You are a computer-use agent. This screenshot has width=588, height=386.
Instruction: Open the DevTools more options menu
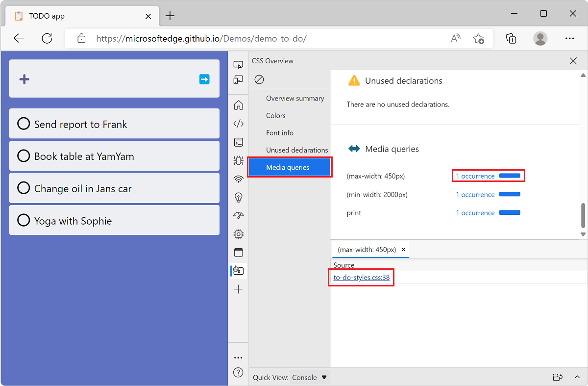[238, 357]
